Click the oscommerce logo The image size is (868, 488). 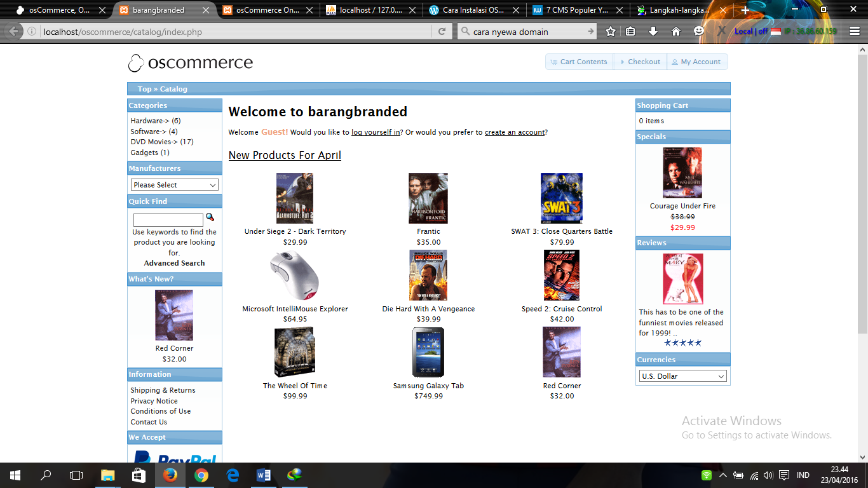[x=191, y=63]
